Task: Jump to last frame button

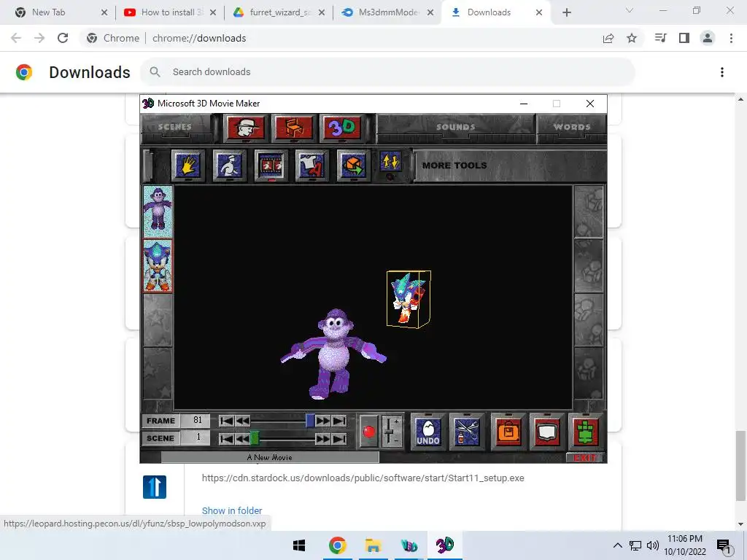Action: pyautogui.click(x=339, y=421)
